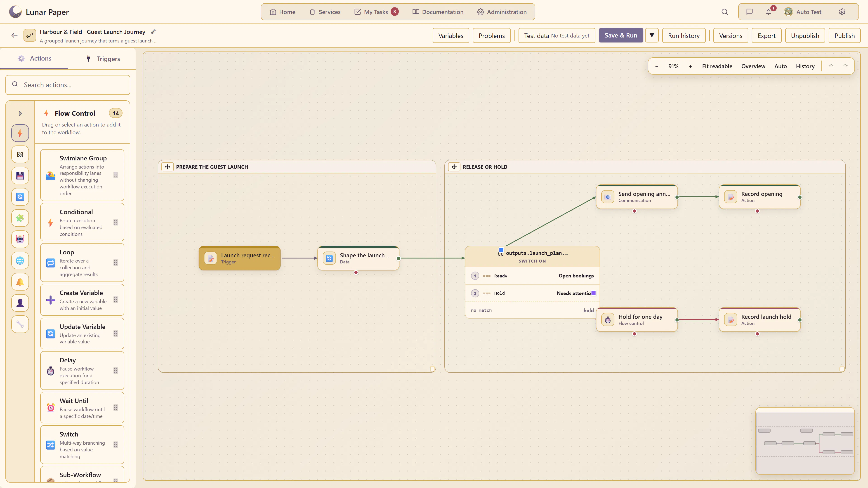Select the lightning bolt Flow Control category
This screenshot has width=868, height=488.
coord(20,133)
